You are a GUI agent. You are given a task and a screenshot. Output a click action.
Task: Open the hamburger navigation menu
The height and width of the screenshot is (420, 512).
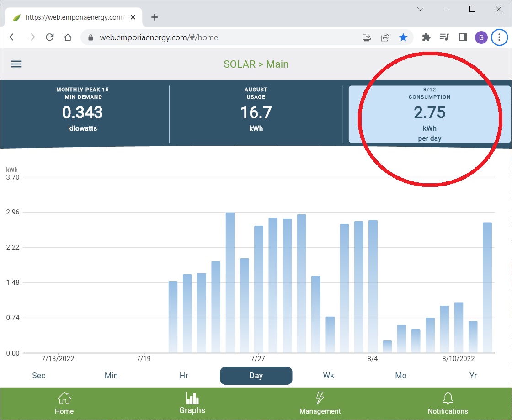click(x=16, y=64)
